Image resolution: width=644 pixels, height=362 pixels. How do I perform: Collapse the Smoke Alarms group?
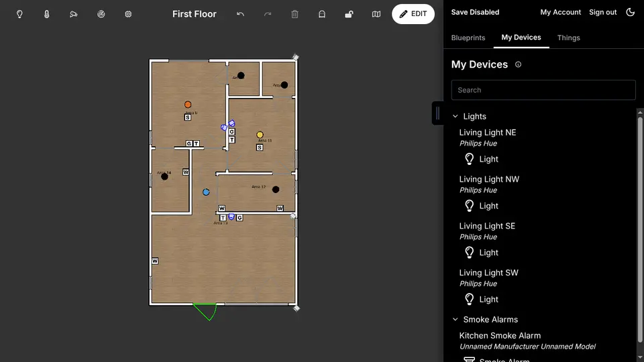tap(455, 319)
